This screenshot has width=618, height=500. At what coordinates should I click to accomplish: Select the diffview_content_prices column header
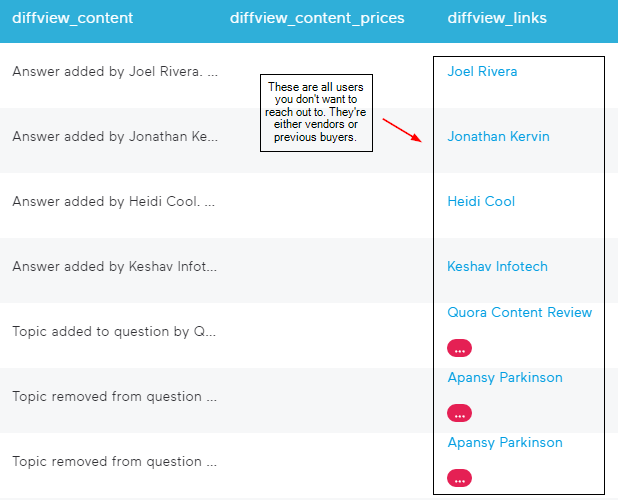(x=317, y=18)
